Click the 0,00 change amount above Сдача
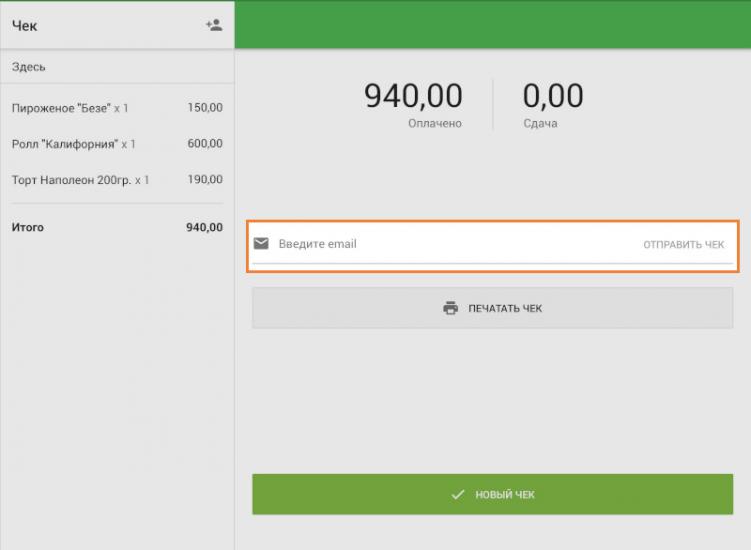The image size is (751, 550). click(553, 96)
